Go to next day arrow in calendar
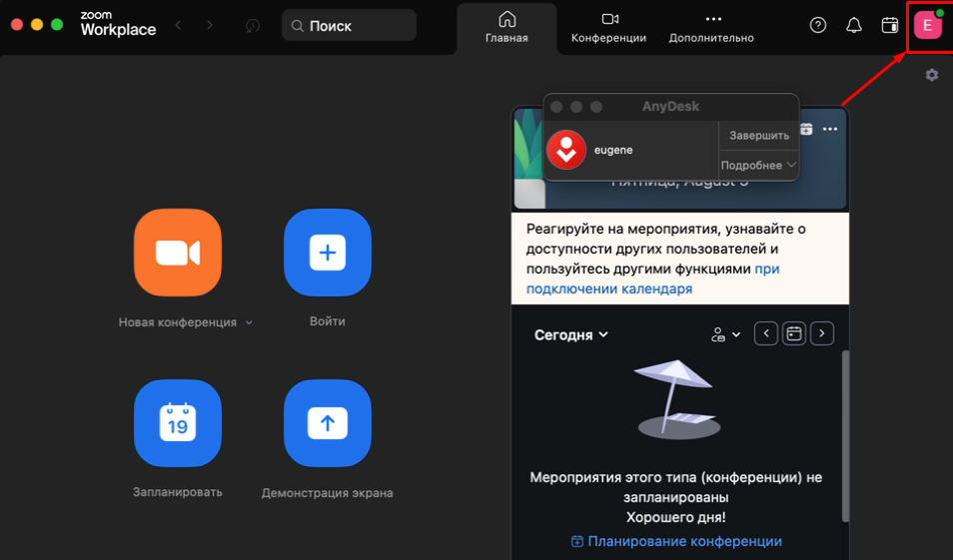 click(822, 333)
